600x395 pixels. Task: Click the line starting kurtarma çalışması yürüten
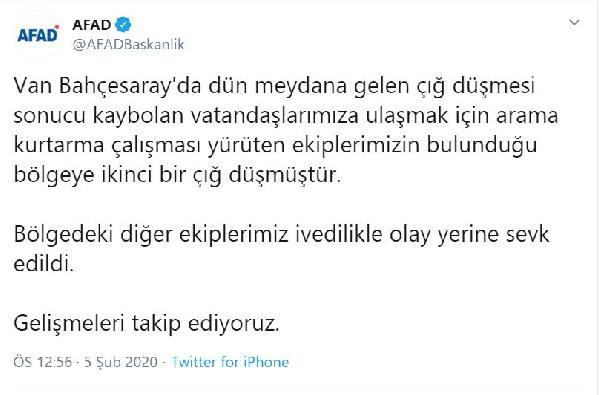click(x=276, y=146)
